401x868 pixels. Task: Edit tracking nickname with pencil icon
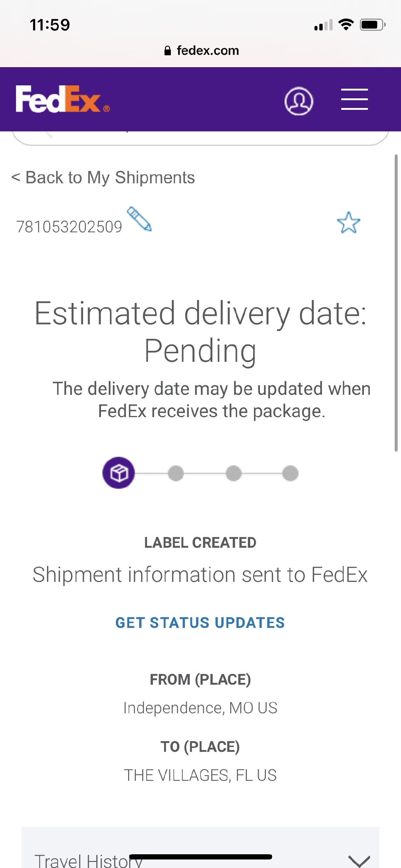(x=139, y=219)
